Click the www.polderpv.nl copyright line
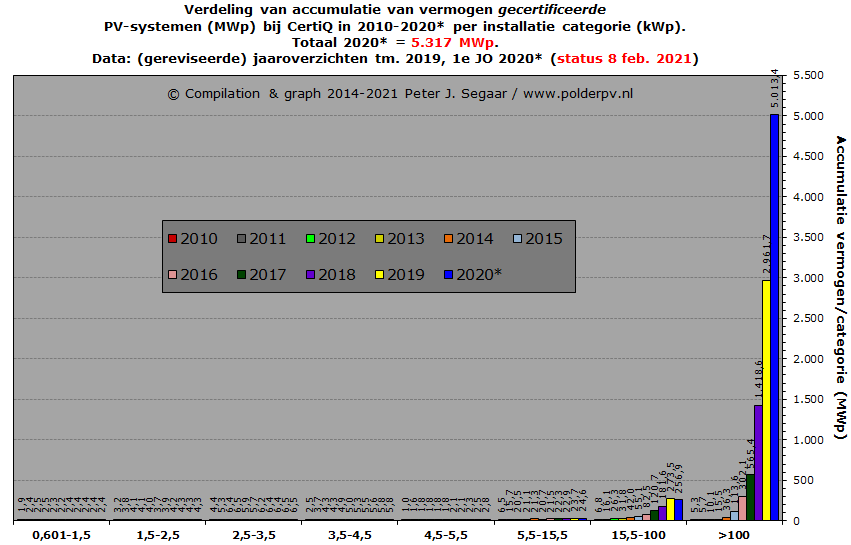Image resolution: width=851 pixels, height=545 pixels. point(401,94)
